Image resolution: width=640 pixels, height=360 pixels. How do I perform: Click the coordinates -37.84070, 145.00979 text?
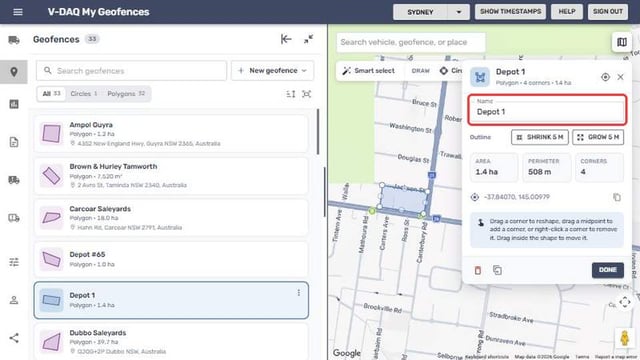(x=516, y=197)
